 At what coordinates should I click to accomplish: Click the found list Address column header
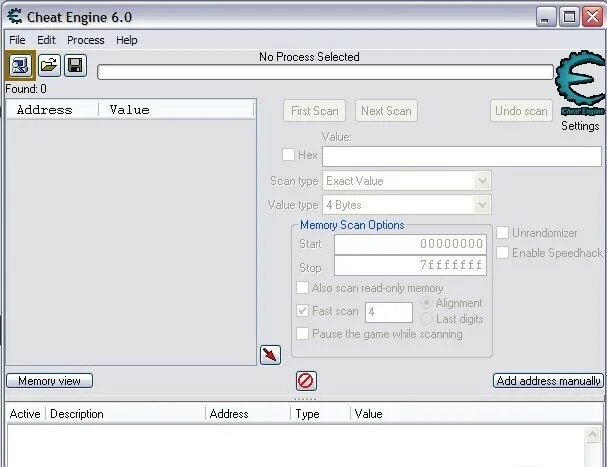point(52,110)
